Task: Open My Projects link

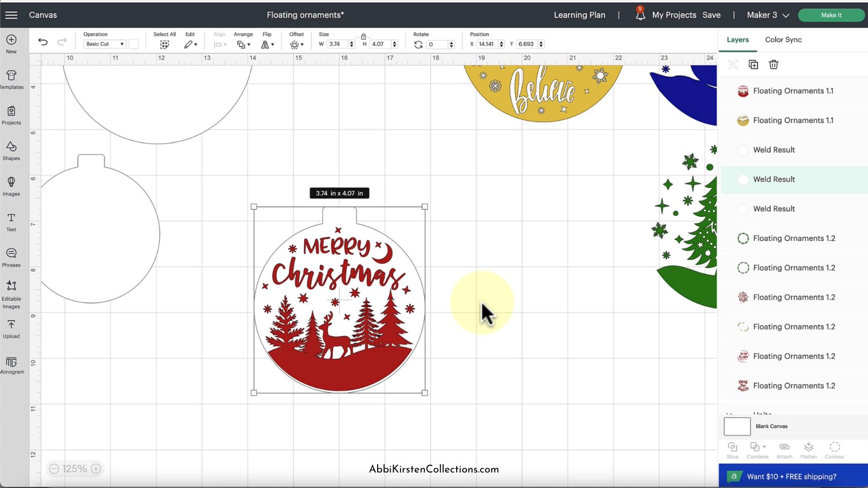Action: (674, 15)
